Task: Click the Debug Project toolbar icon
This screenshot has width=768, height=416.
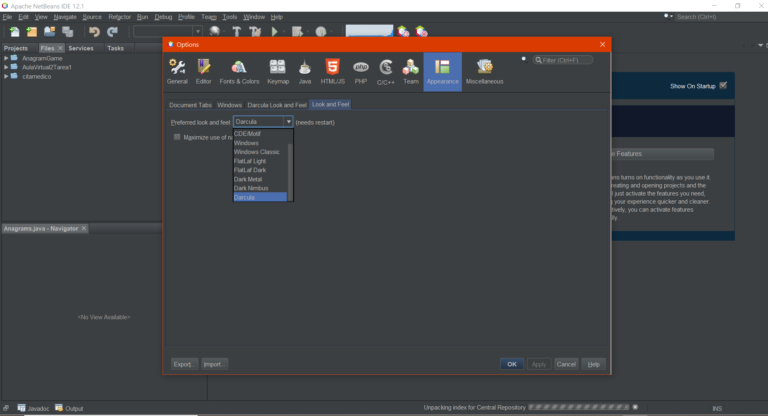Action: pos(297,32)
